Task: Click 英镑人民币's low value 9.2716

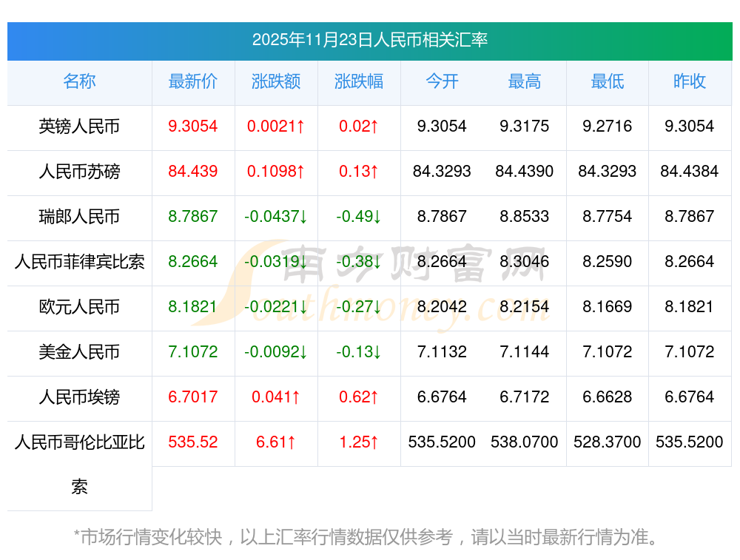Action: click(x=608, y=126)
